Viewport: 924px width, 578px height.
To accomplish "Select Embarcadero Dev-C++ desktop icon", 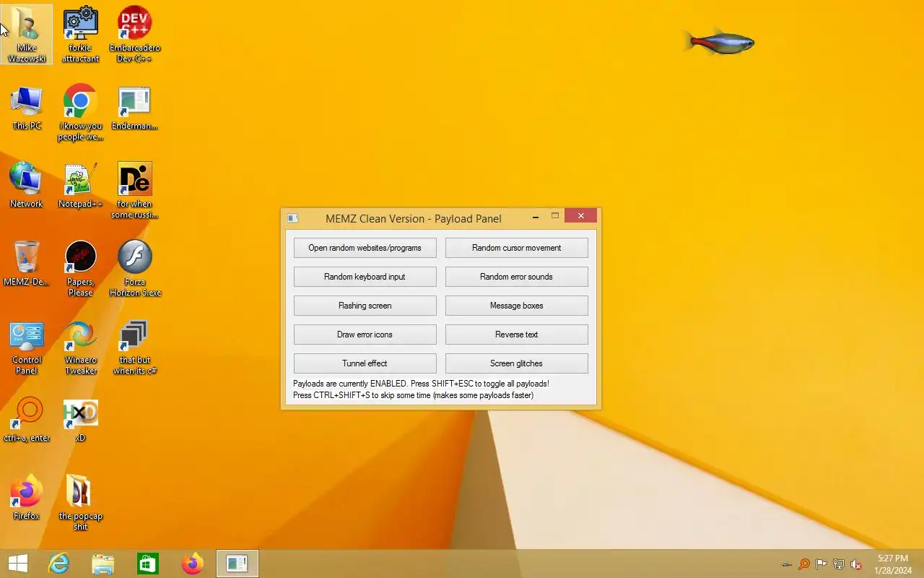I will click(x=134, y=34).
